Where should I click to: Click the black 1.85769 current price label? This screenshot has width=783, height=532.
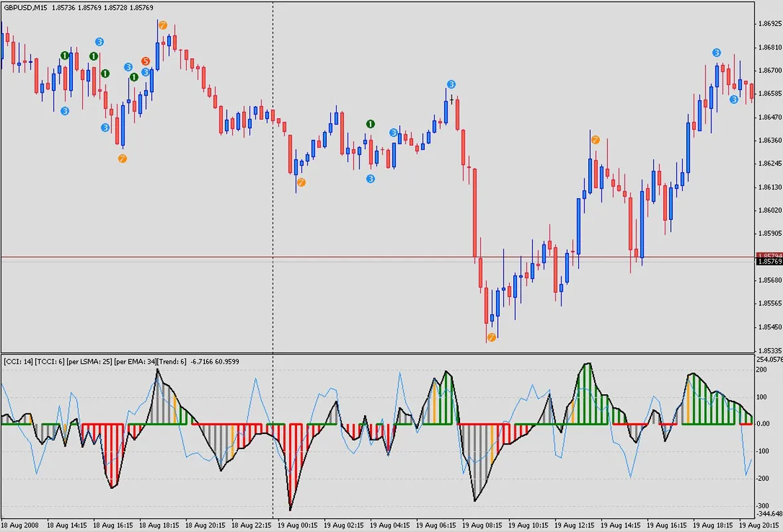point(768,262)
